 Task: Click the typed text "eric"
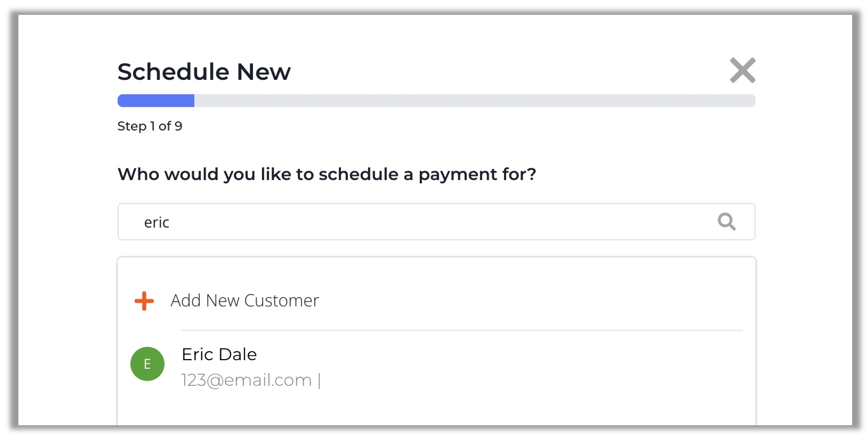coord(157,223)
